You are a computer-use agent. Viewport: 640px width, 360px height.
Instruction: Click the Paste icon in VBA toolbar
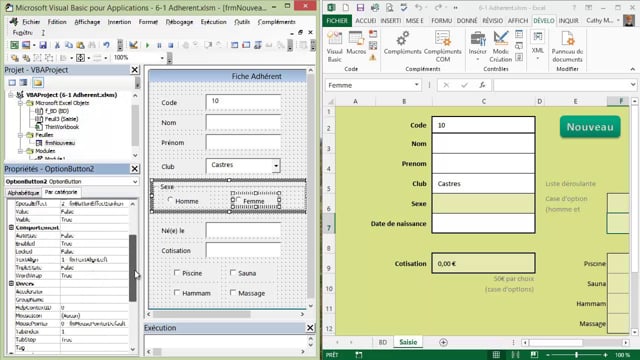(80, 45)
